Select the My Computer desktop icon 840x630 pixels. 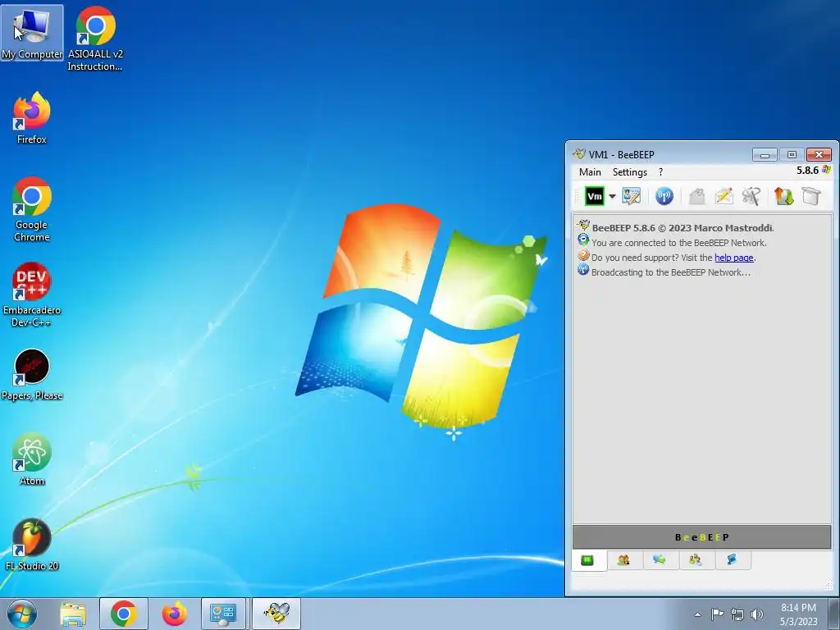tap(32, 33)
